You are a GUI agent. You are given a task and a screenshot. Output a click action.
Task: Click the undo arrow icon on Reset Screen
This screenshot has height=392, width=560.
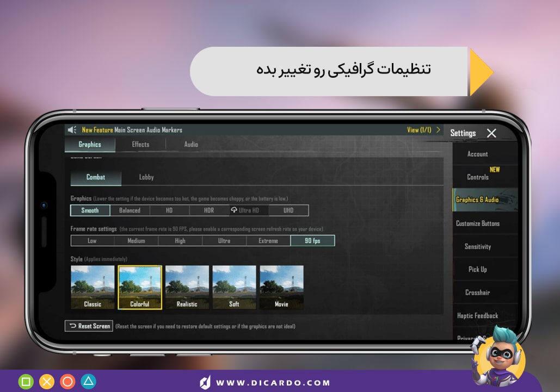72,326
